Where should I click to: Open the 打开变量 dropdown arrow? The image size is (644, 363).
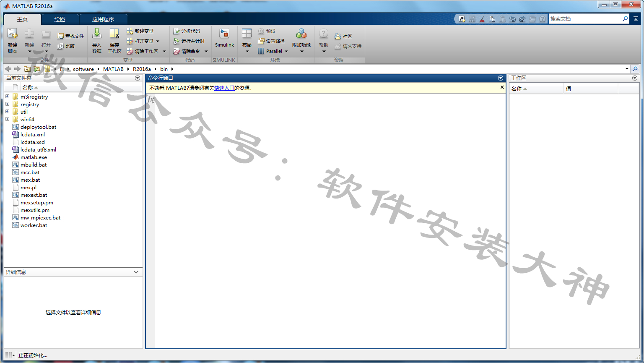158,41
